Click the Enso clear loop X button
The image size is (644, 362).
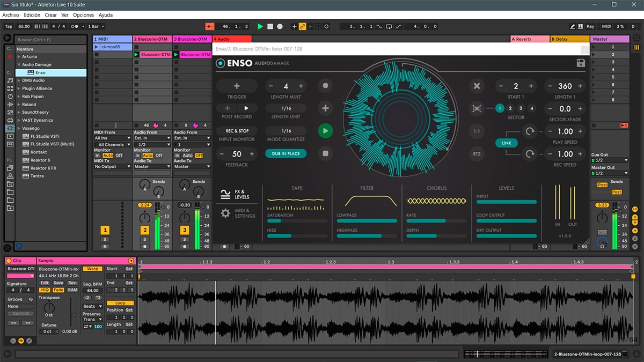[x=477, y=86]
